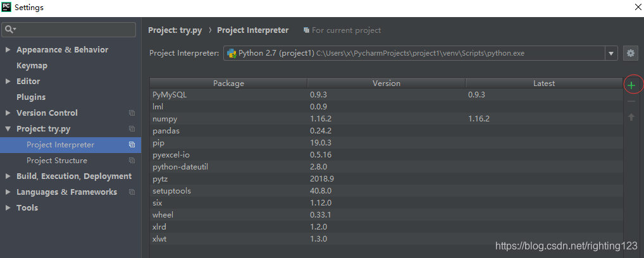Select the pandas package row
This screenshot has width=644, height=258.
(x=386, y=131)
